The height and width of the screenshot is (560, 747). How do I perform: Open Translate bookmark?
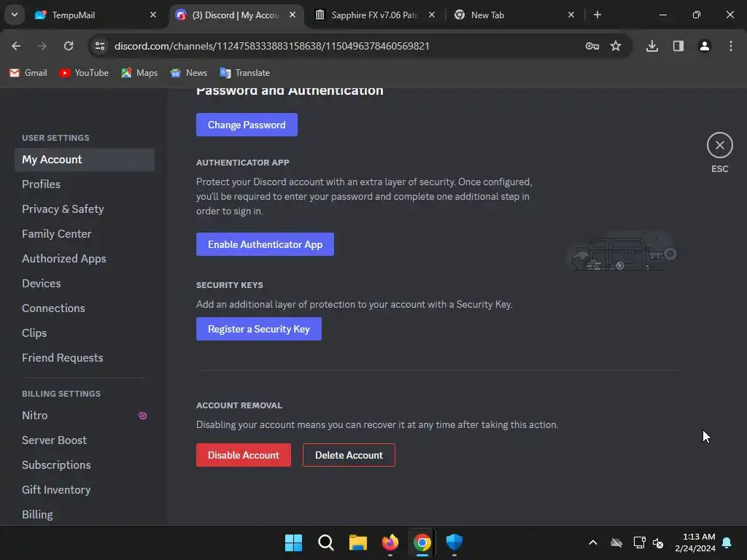pyautogui.click(x=245, y=72)
